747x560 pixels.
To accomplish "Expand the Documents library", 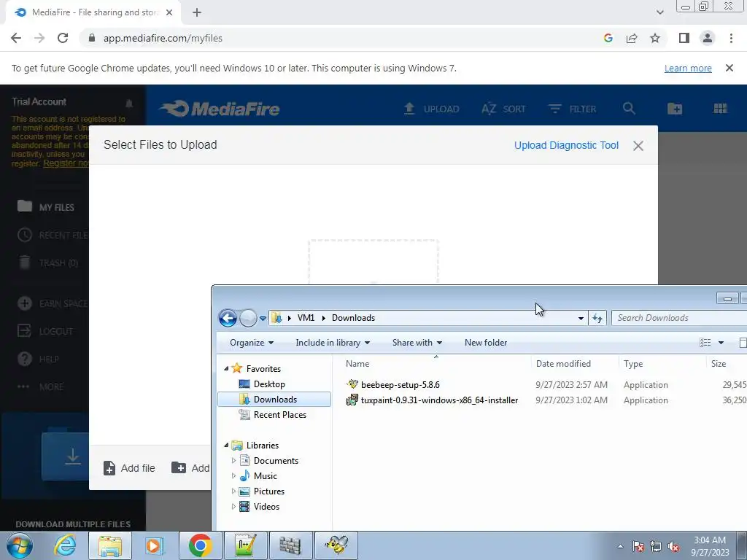I will (x=233, y=461).
